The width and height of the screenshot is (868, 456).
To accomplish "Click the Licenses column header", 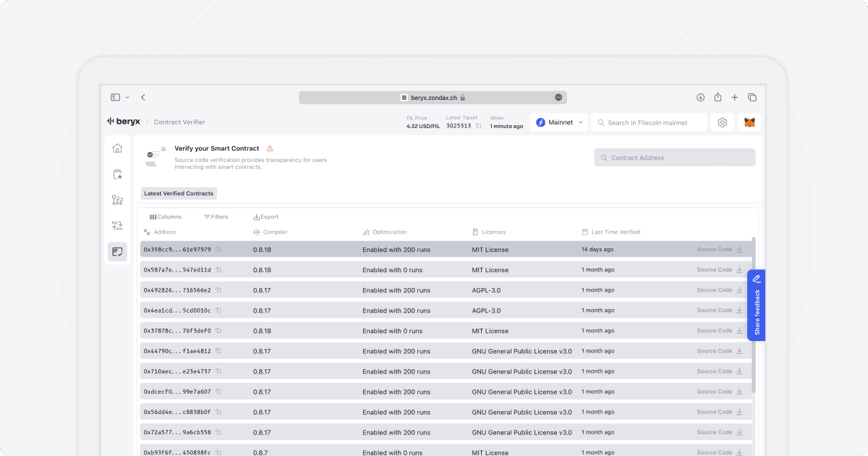I will tap(489, 232).
